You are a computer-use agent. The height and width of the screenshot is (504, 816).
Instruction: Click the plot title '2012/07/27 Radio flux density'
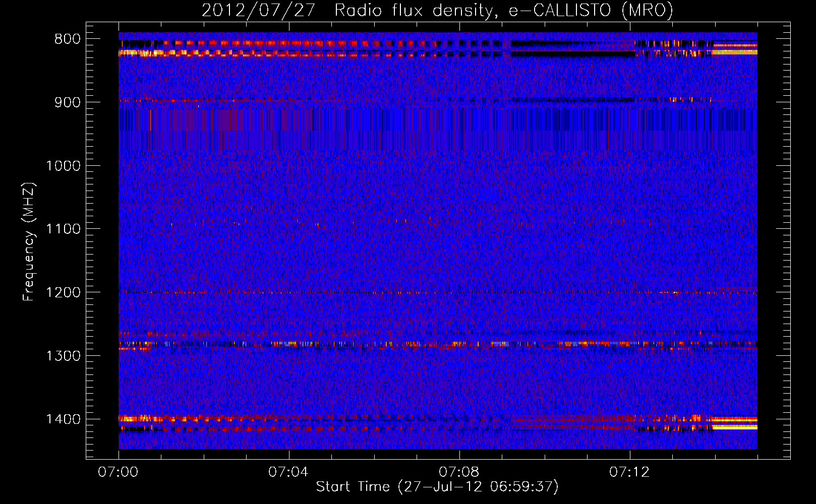tap(437, 11)
